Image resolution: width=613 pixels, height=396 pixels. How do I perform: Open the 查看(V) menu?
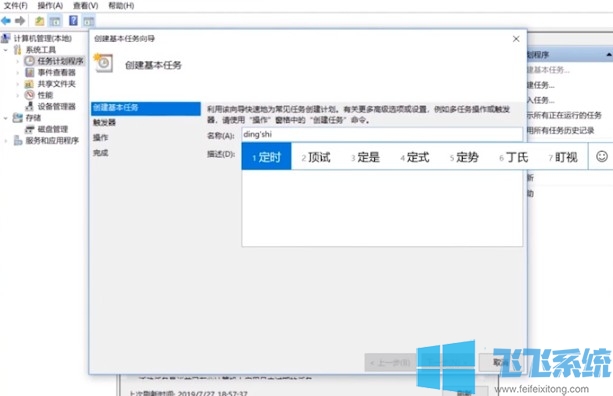pyautogui.click(x=86, y=5)
